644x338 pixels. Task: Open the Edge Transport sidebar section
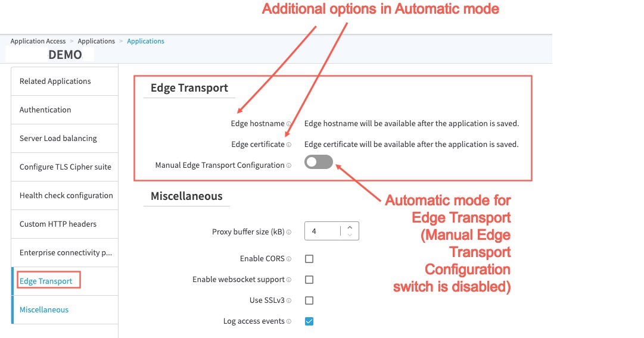coord(46,281)
